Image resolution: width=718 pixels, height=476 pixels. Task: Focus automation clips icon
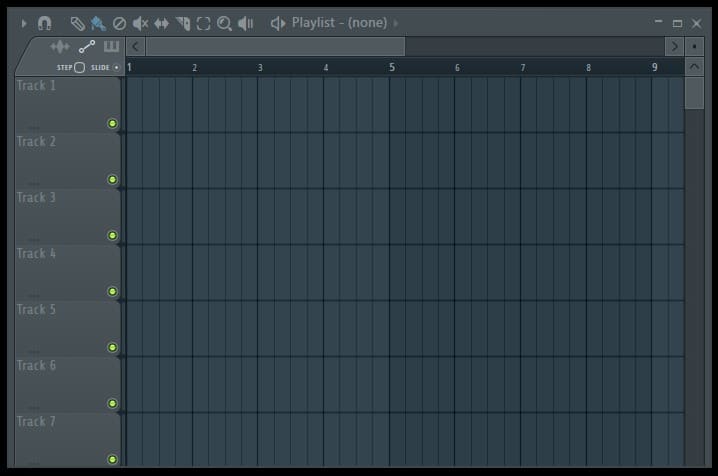[x=87, y=47]
